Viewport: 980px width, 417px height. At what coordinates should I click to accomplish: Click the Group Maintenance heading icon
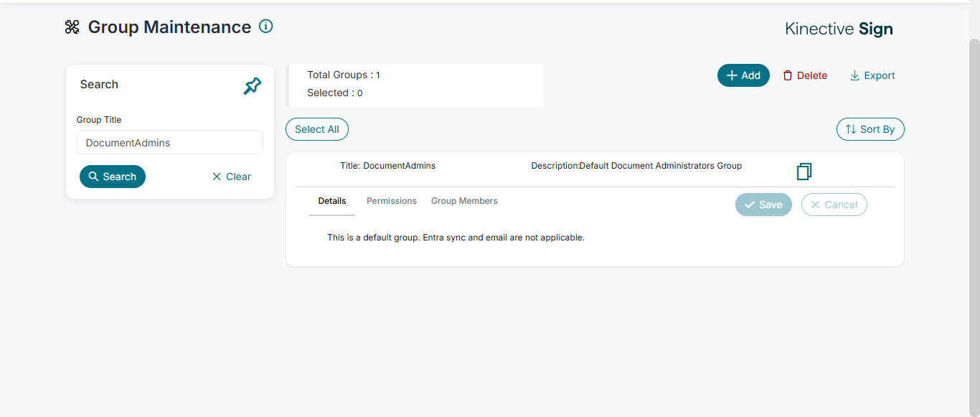(x=72, y=27)
